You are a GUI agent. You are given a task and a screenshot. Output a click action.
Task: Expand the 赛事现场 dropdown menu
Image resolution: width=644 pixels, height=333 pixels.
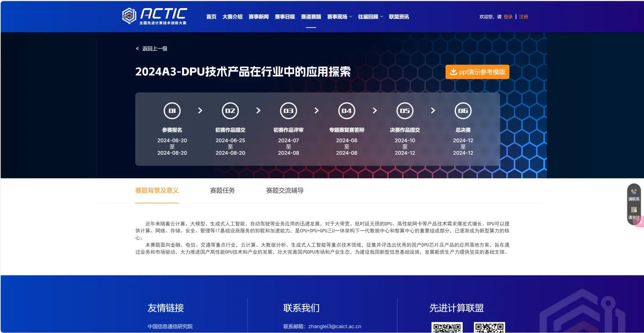tap(339, 17)
